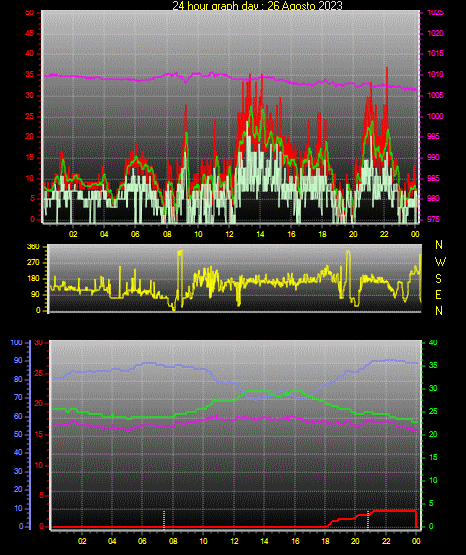Click the yellow dotted marker near 21

pos(368,520)
